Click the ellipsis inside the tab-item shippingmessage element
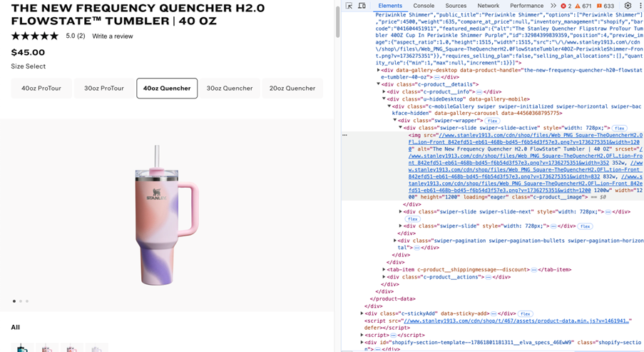644x352 pixels. click(533, 270)
